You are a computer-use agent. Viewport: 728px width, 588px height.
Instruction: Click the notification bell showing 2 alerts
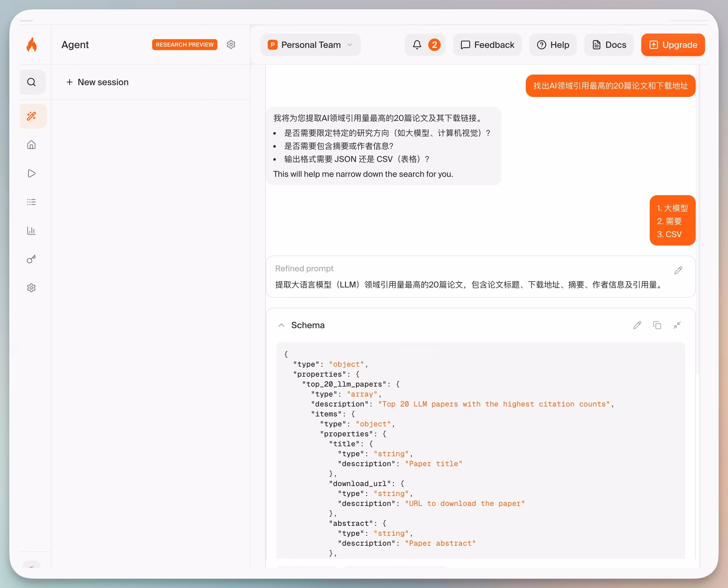[x=425, y=44]
